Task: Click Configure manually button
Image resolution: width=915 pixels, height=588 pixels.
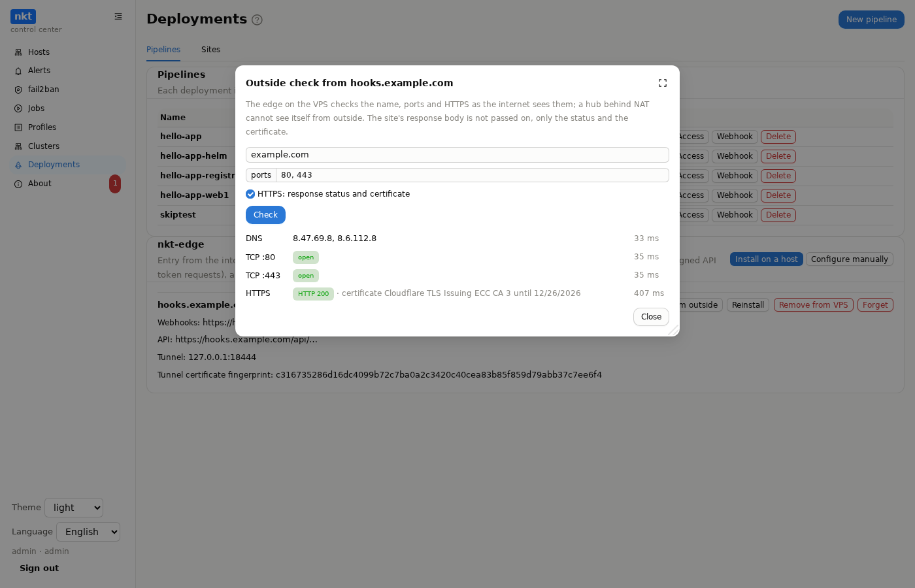Action: tap(850, 259)
